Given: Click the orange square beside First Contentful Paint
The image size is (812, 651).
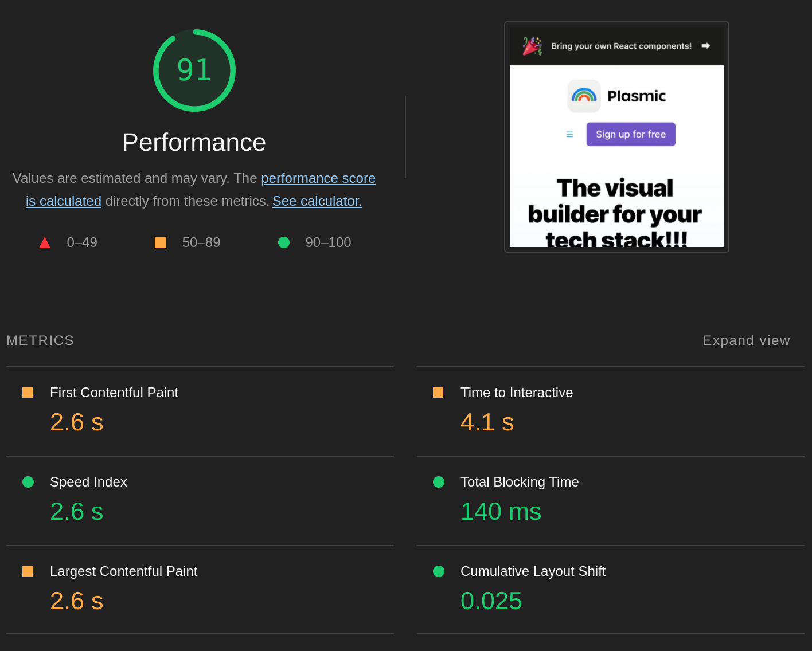Looking at the screenshot, I should pos(28,393).
